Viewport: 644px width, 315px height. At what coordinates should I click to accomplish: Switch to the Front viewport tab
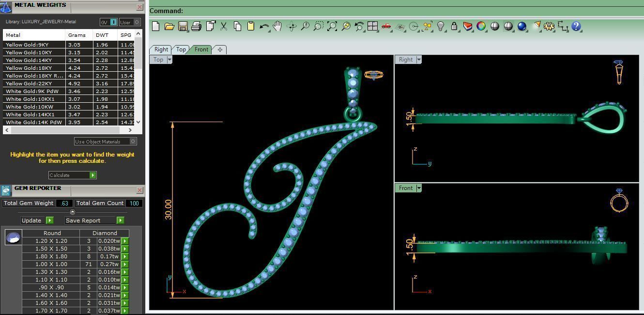pyautogui.click(x=201, y=49)
